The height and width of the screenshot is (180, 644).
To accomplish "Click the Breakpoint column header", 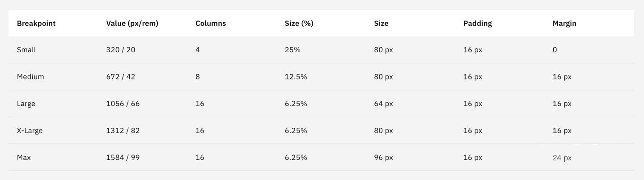I will pyautogui.click(x=36, y=24).
